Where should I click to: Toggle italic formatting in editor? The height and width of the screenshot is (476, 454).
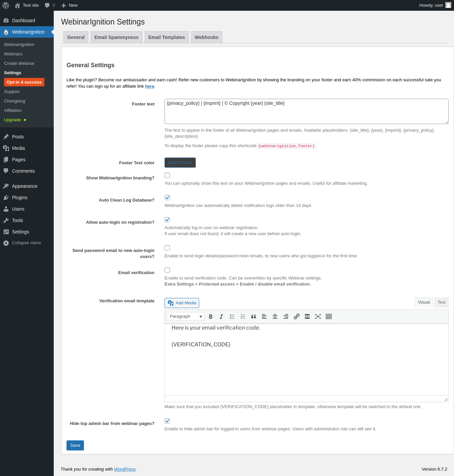[x=221, y=316]
